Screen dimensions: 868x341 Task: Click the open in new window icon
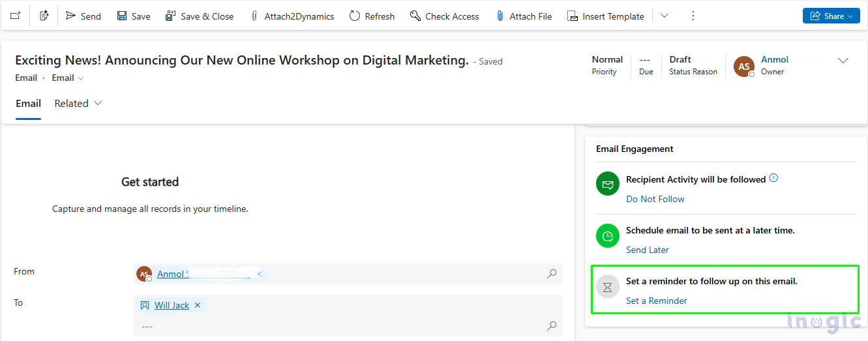[x=15, y=16]
